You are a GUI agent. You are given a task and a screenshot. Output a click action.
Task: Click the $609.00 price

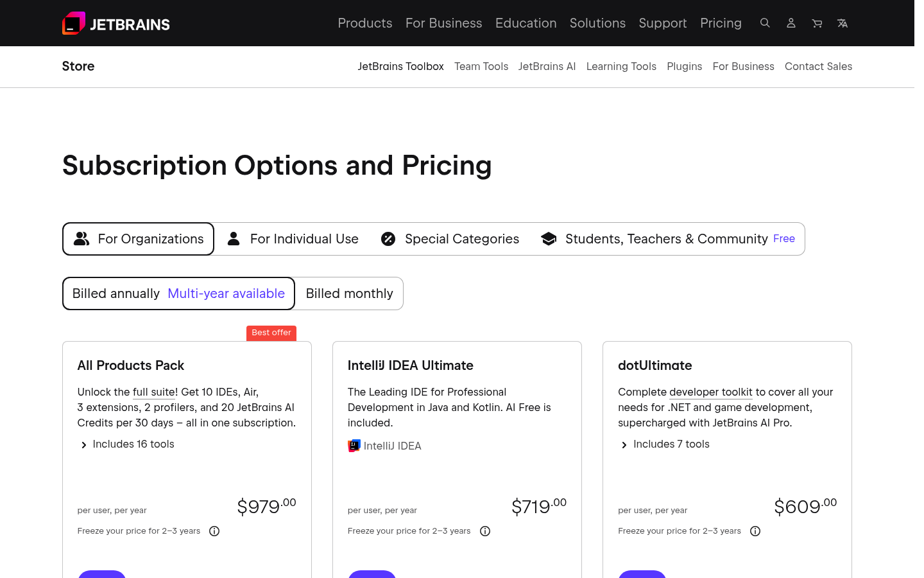click(x=805, y=506)
